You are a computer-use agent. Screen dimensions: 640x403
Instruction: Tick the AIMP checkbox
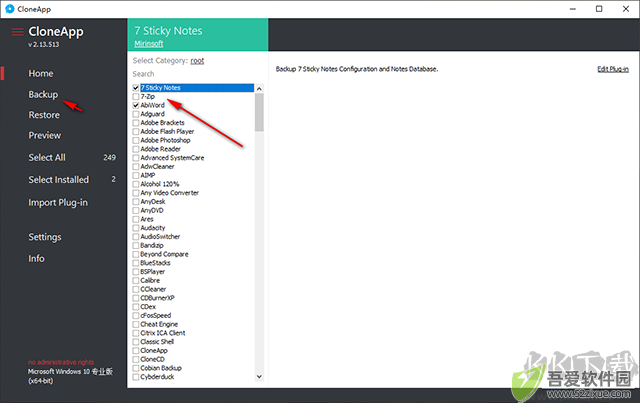(136, 176)
